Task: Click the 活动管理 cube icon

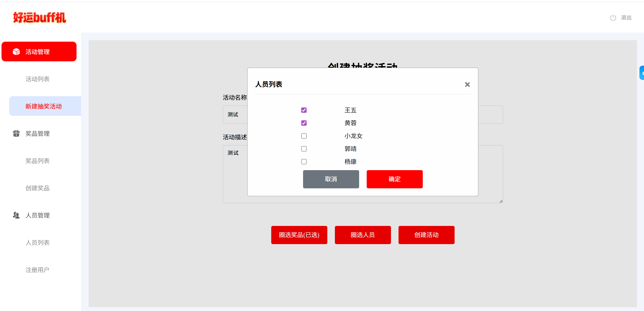Action: pos(16,52)
